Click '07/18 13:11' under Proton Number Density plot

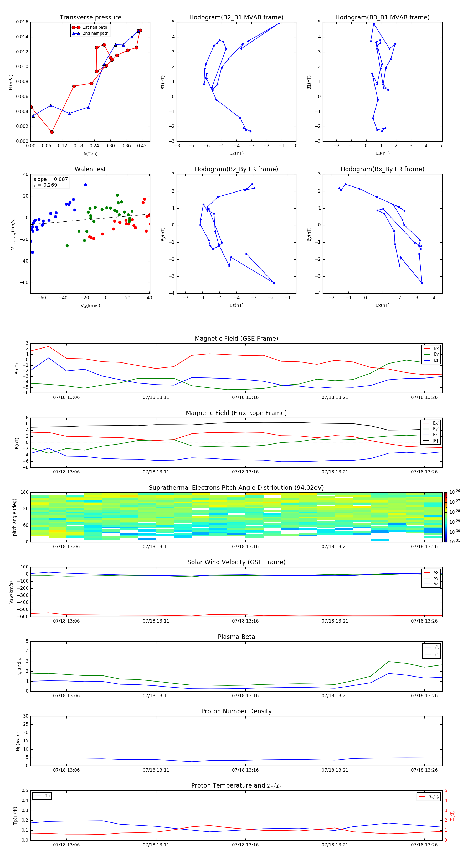tap(156, 770)
